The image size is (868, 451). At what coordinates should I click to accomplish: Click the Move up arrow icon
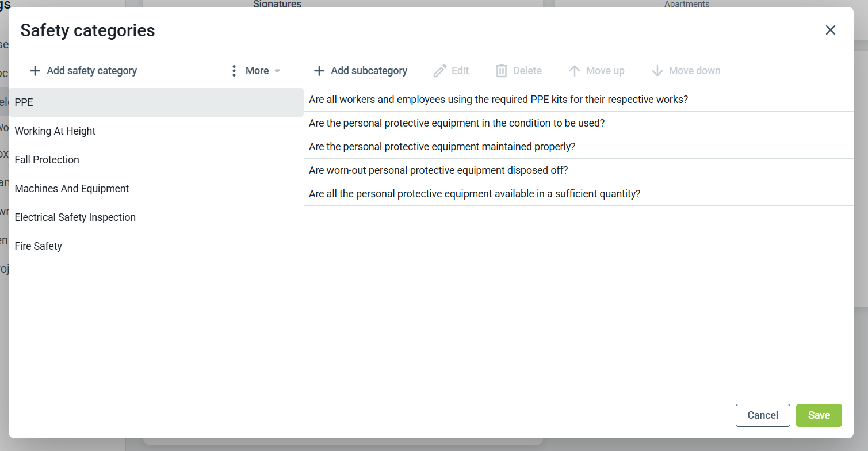[574, 71]
